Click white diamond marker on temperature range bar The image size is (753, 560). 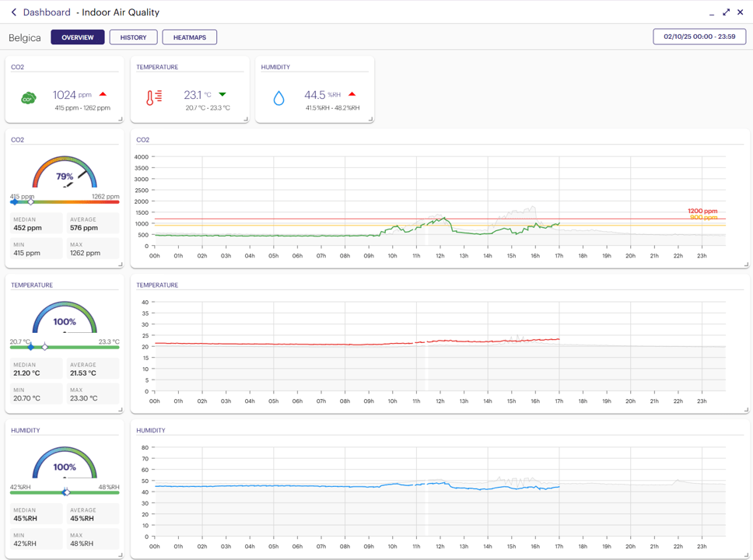click(45, 347)
